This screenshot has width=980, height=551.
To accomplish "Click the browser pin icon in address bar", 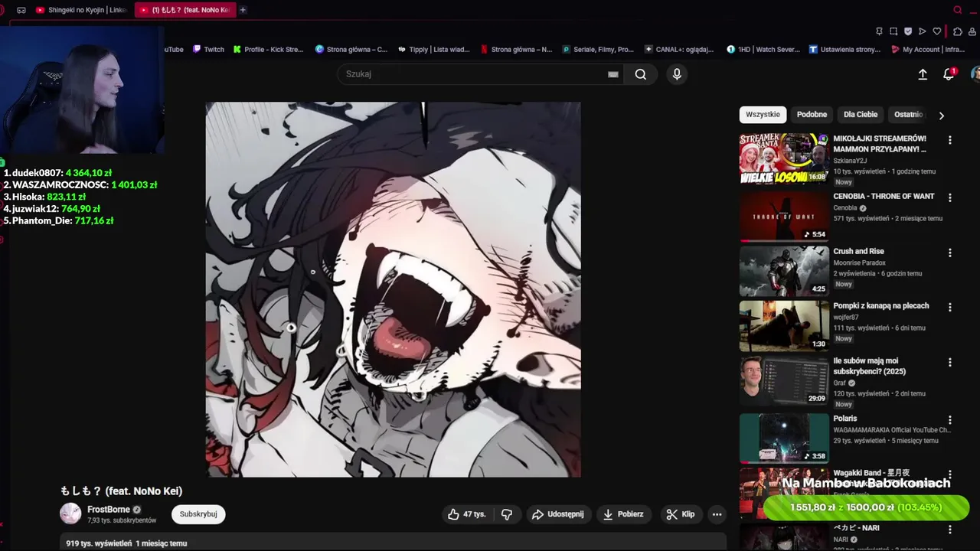I will tap(879, 31).
